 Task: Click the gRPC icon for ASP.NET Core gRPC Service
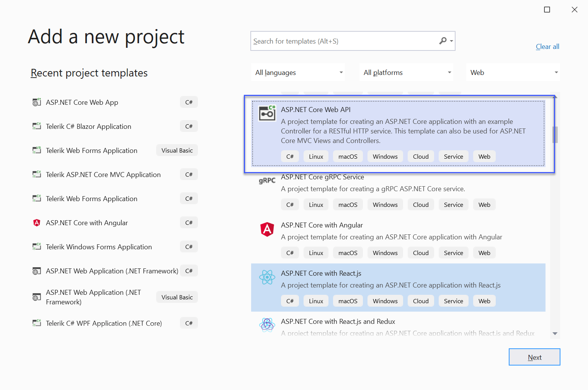(267, 180)
